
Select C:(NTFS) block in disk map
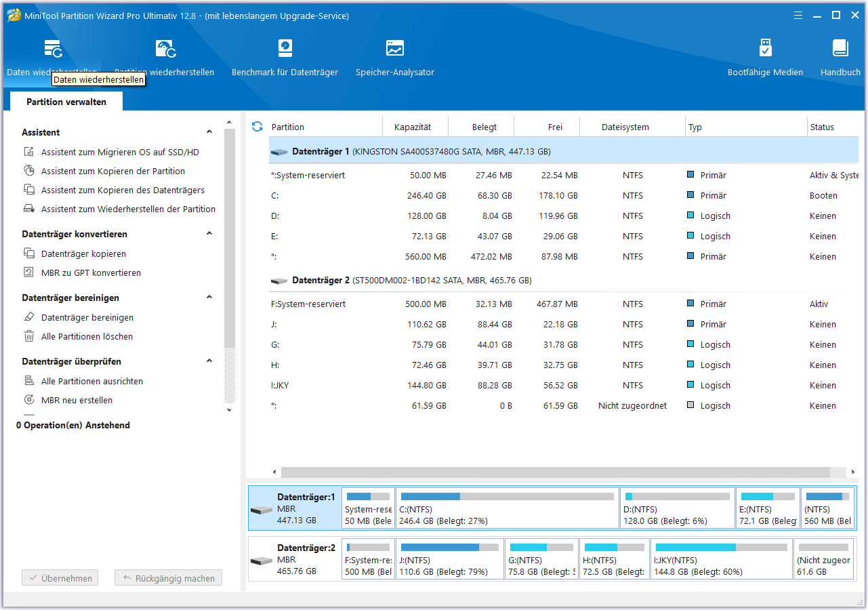pos(507,508)
